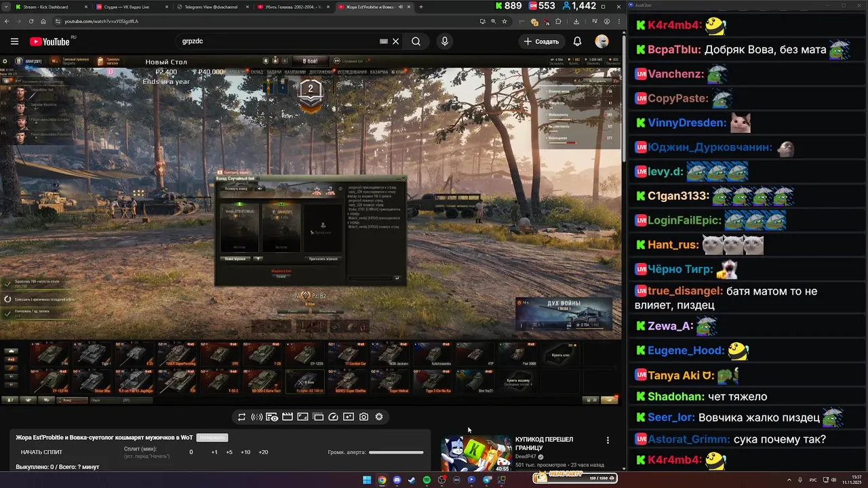Click the clapperboard icon in the player toolbar
The height and width of the screenshot is (488, 868).
pos(287,417)
